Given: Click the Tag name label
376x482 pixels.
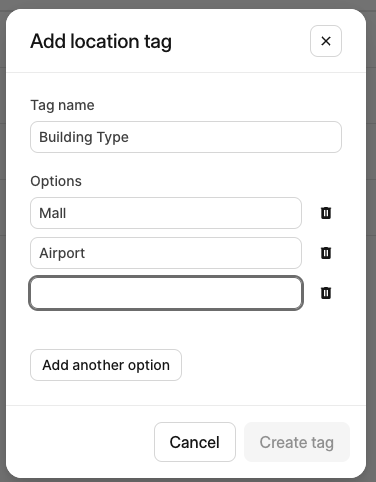Looking at the screenshot, I should click(62, 105).
